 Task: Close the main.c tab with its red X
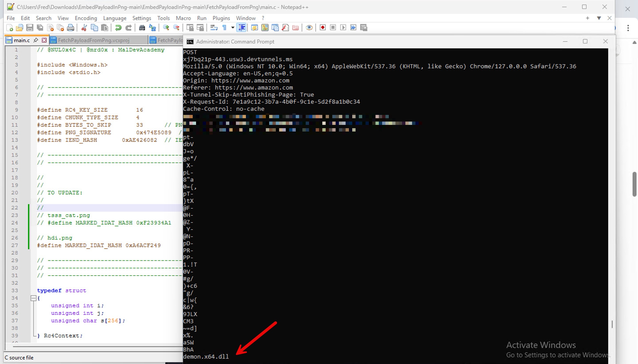pyautogui.click(x=44, y=40)
